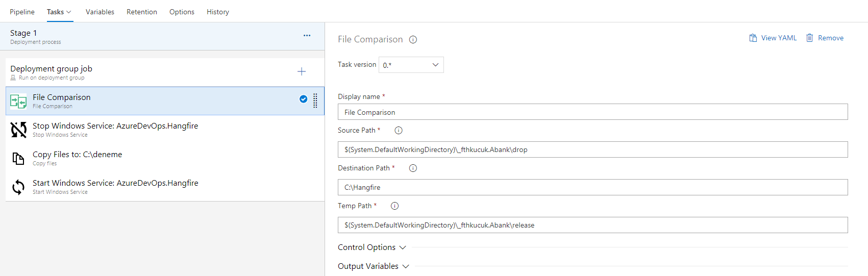Click the Copy Files task icon
Image resolution: width=868 pixels, height=276 pixels.
[18, 159]
